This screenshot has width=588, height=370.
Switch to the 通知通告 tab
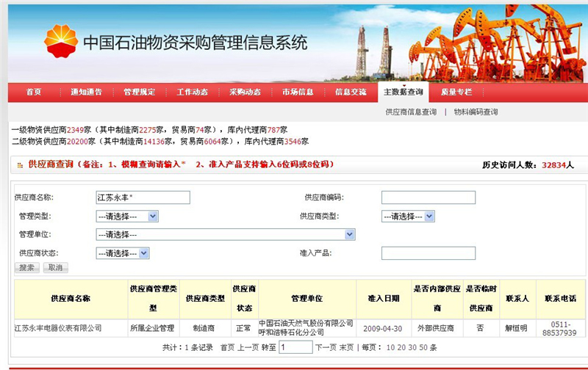(x=86, y=92)
